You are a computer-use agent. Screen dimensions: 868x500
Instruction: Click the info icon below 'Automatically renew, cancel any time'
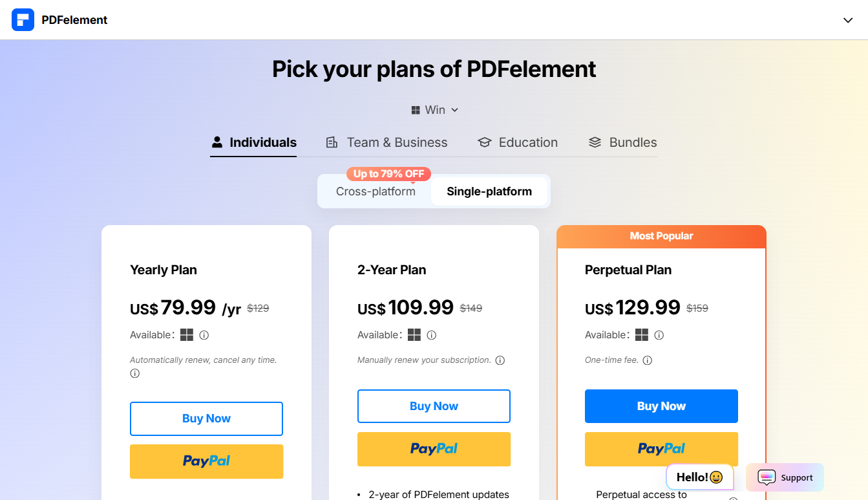134,373
